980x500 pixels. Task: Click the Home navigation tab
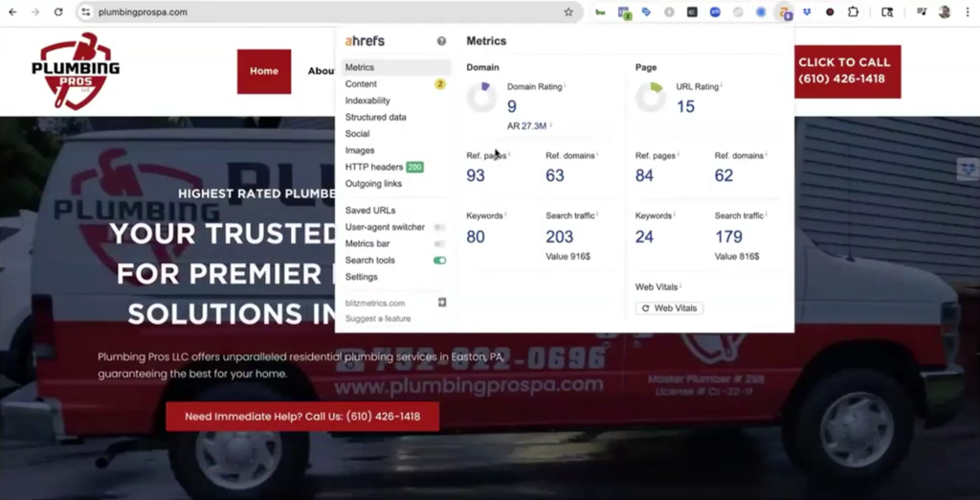[x=264, y=71]
